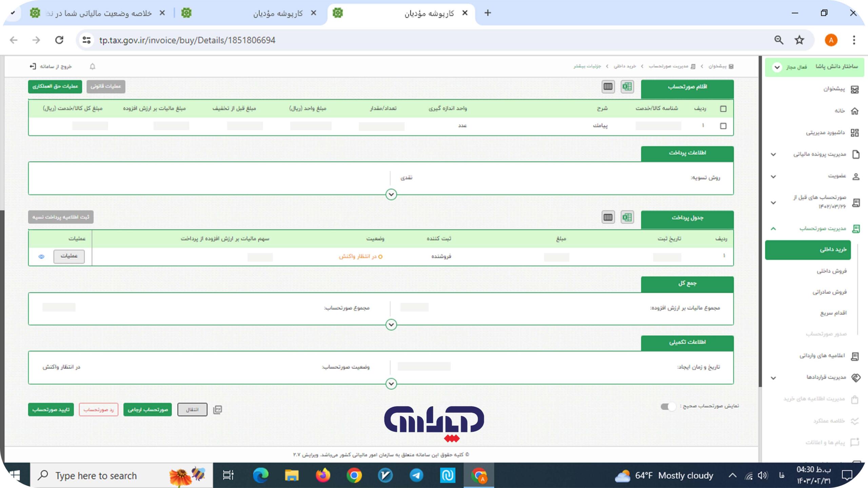Click the PDF download icon near انتقال
Image resolution: width=868 pixels, height=488 pixels.
[x=217, y=410]
